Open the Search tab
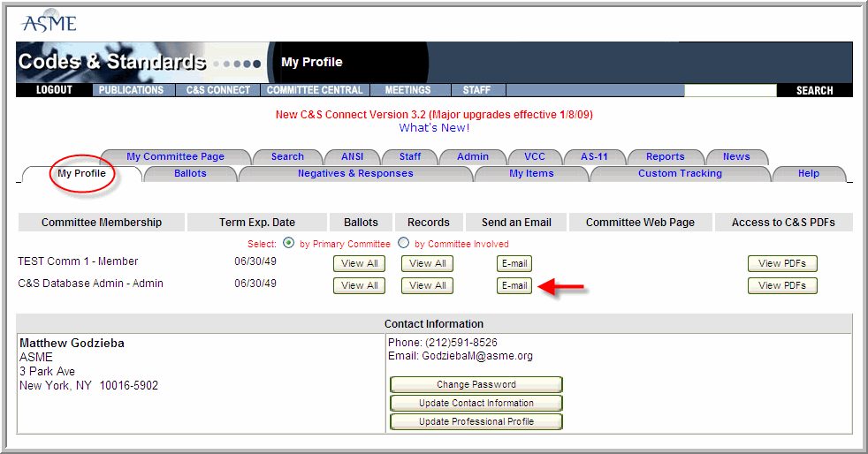The width and height of the screenshot is (868, 454). (x=287, y=156)
